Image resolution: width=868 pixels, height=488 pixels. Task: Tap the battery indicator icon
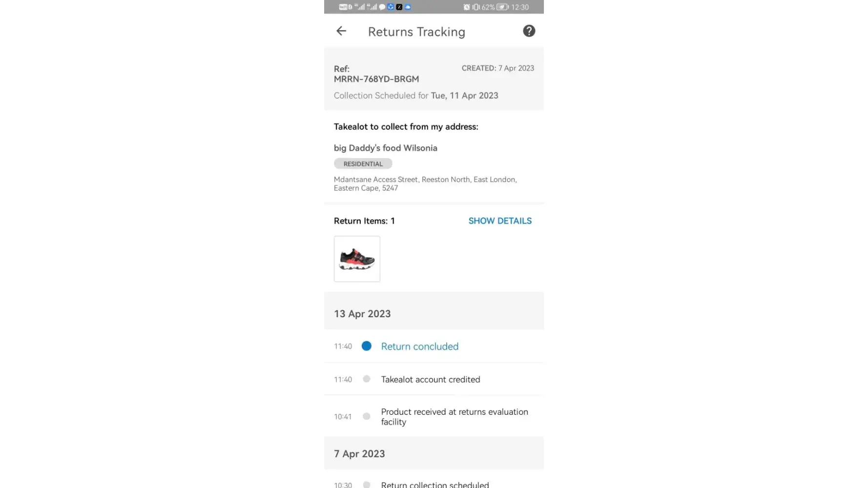(502, 7)
